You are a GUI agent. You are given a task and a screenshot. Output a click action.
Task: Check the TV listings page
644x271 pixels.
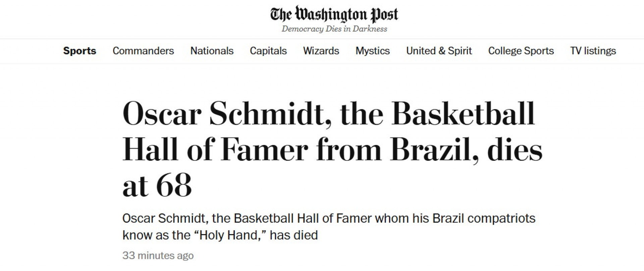[x=593, y=51]
